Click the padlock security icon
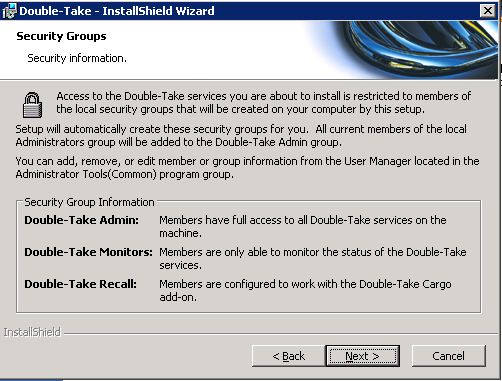Screen dimensions: 502x381 [x=32, y=105]
